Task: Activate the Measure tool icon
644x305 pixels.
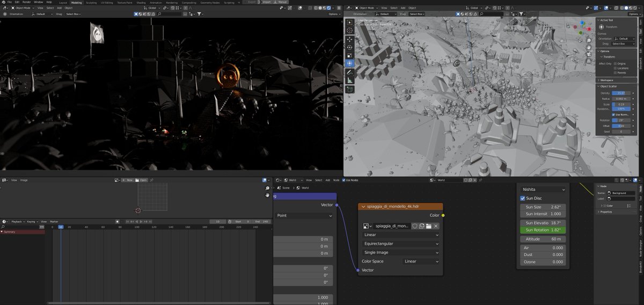Action: (349, 80)
